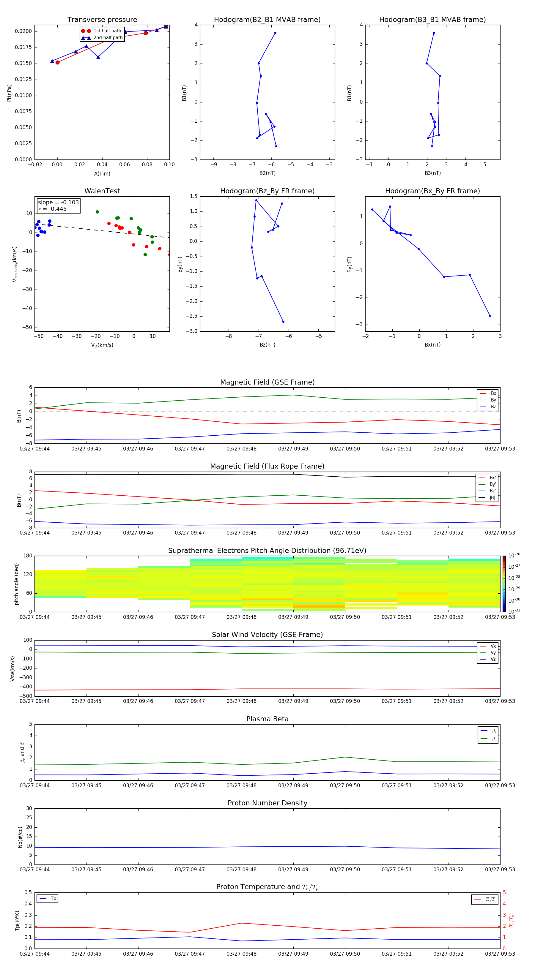Click the "Vsw(km/s)" y-axis label
This screenshot has height=980, width=535.
12,668
